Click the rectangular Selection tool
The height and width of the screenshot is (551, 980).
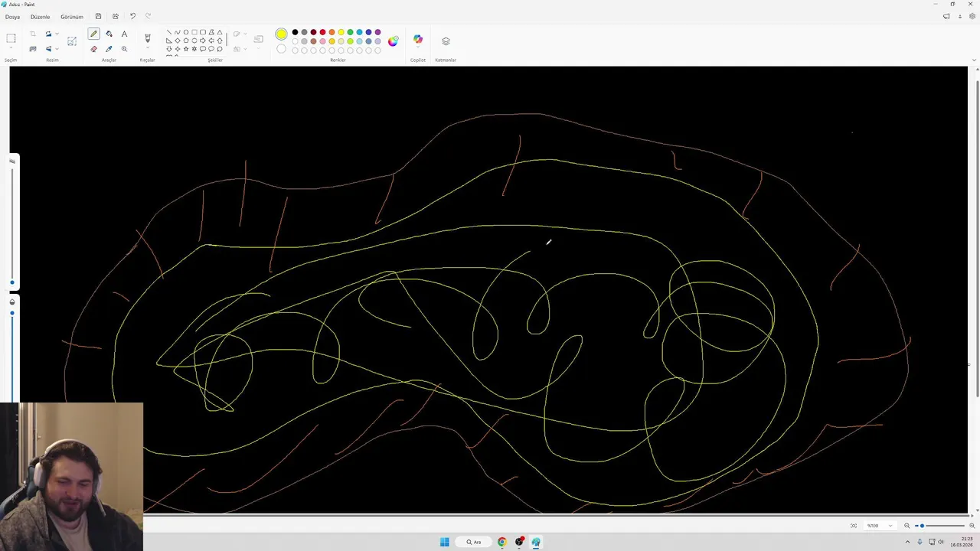[x=11, y=38]
